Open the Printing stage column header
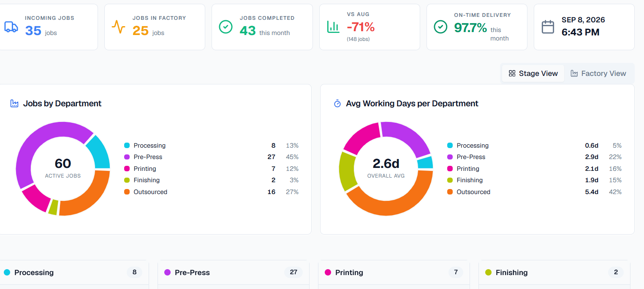This screenshot has width=644, height=289. pyautogui.click(x=394, y=273)
